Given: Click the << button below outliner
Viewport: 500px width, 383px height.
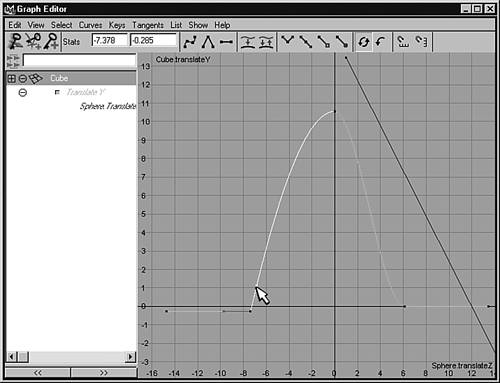Looking at the screenshot, I should click(x=38, y=373).
